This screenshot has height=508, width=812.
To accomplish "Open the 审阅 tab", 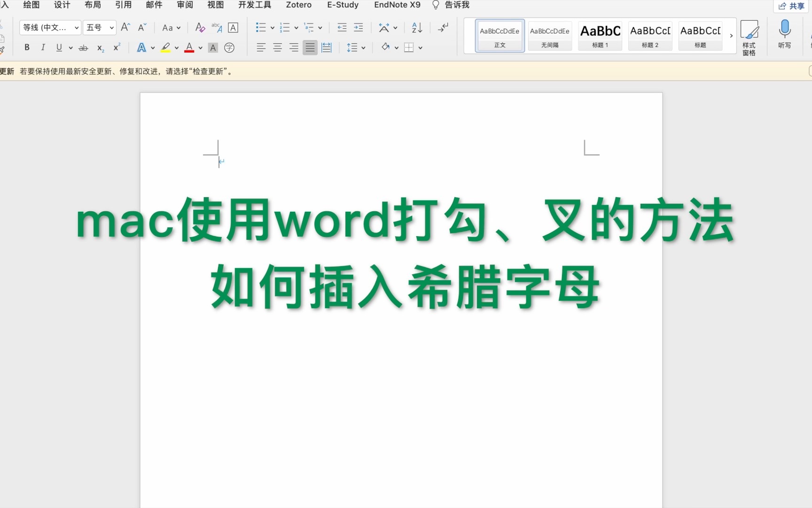I will 185,5.
